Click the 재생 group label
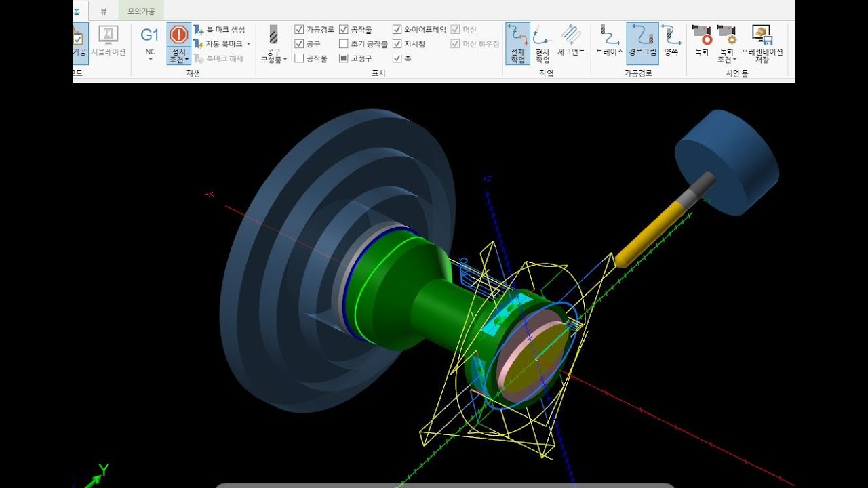 [193, 73]
